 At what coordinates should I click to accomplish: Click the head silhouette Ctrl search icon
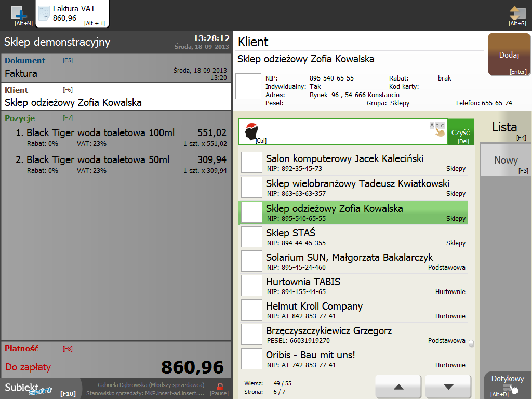point(252,132)
